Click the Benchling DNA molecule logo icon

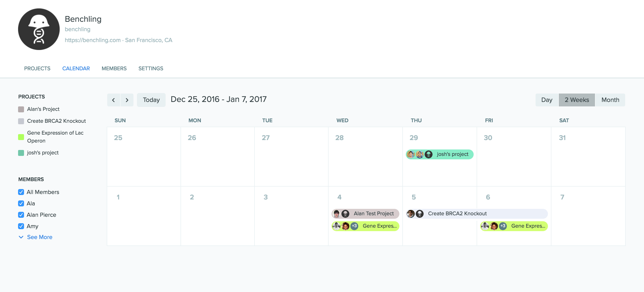tap(39, 29)
